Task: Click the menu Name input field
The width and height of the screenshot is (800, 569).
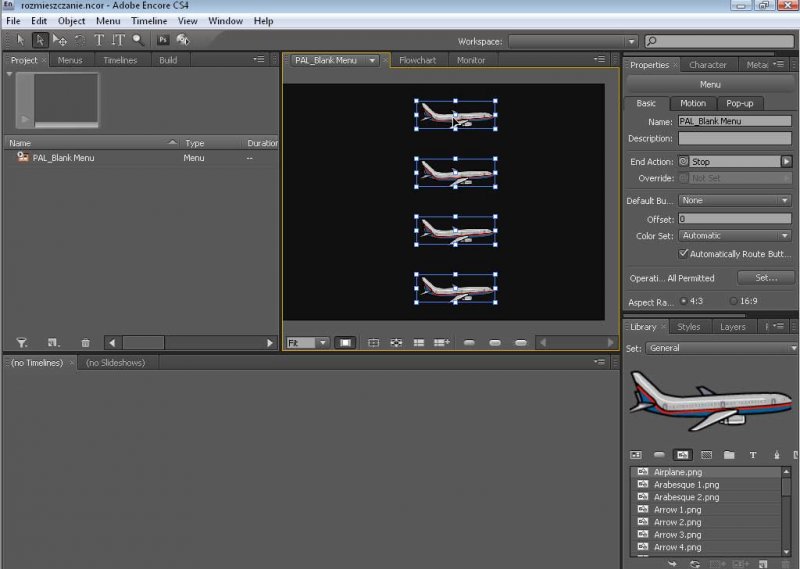Action: click(x=733, y=121)
